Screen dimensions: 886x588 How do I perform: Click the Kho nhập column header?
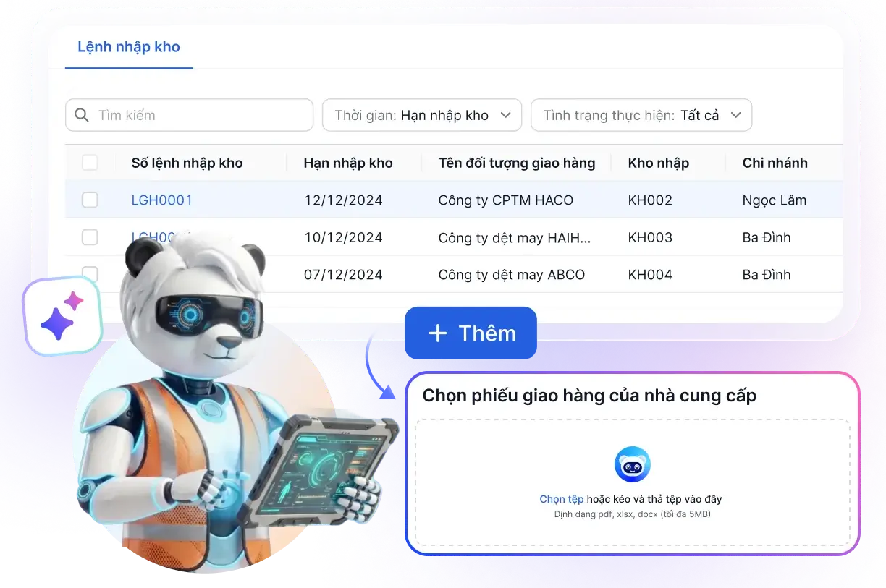coord(659,163)
